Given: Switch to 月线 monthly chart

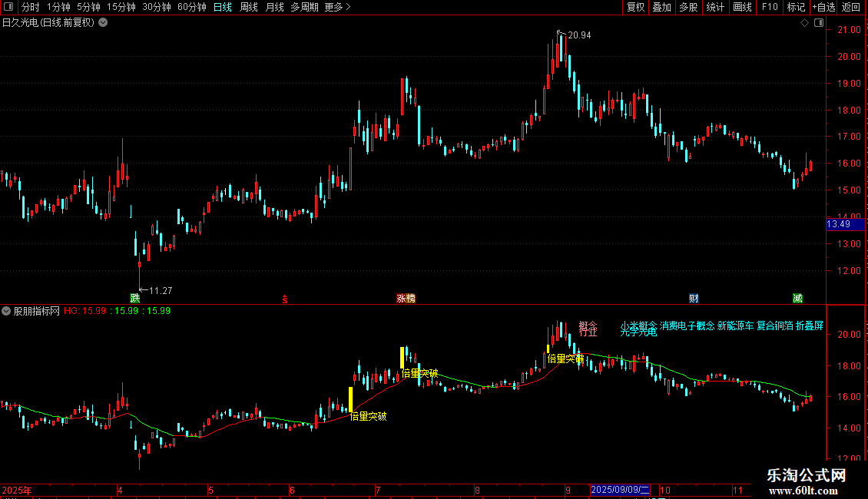Looking at the screenshot, I should pos(274,7).
